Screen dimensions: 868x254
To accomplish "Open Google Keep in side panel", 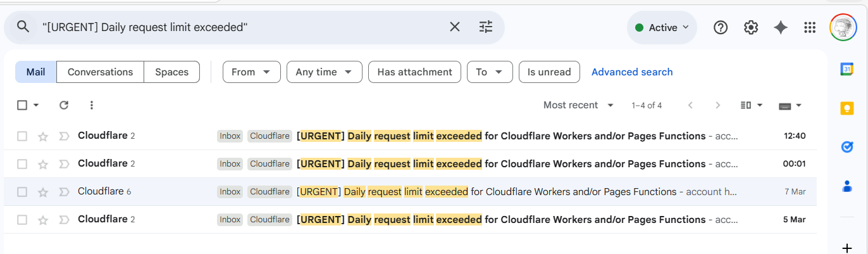I will tap(847, 108).
